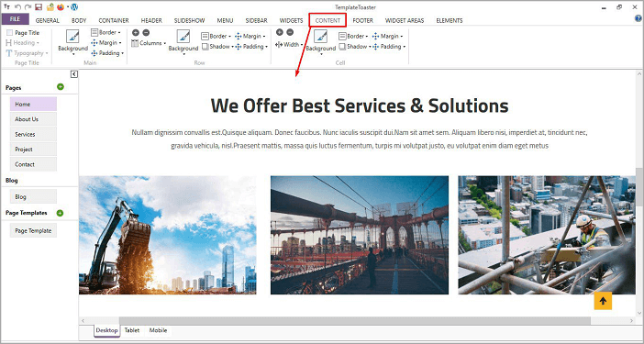The height and width of the screenshot is (344, 644).
Task: Open the Row Shadow dropdown
Action: tap(217, 47)
